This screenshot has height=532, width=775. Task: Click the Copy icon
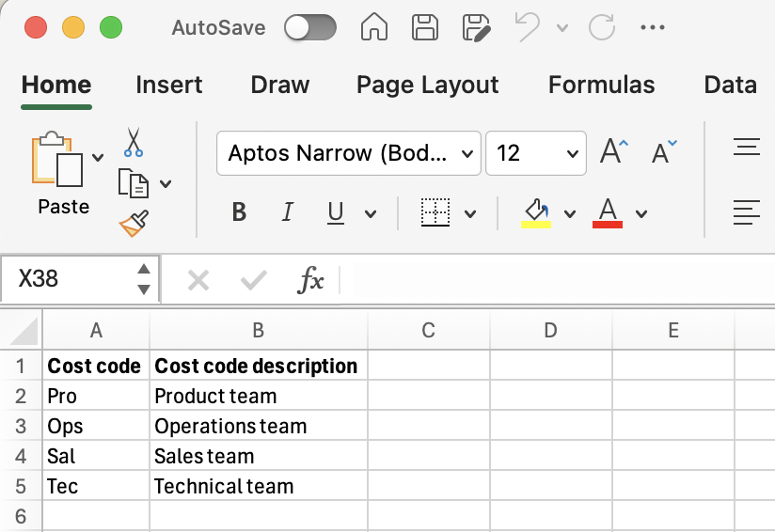point(133,182)
